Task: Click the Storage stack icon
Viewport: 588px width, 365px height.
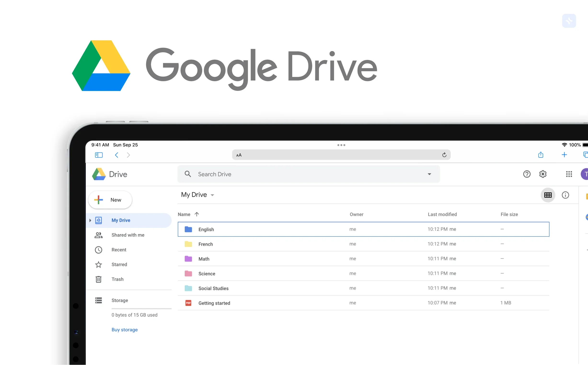Action: [x=98, y=300]
